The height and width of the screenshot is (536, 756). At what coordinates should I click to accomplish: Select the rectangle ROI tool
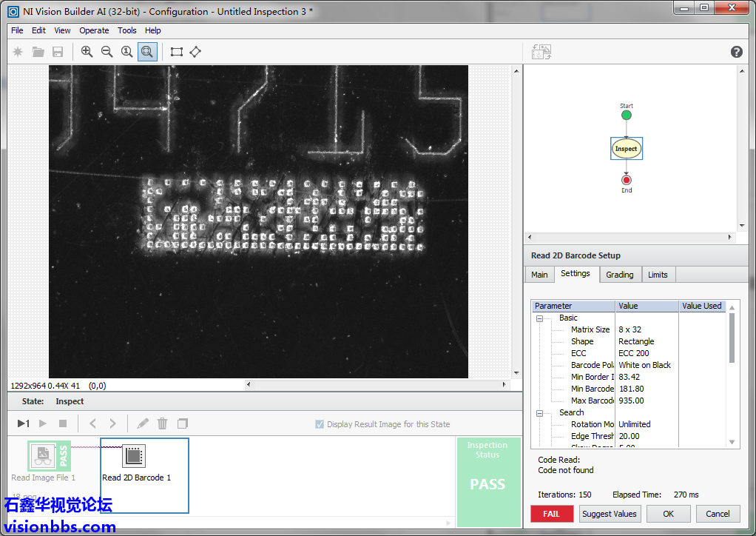(x=177, y=52)
